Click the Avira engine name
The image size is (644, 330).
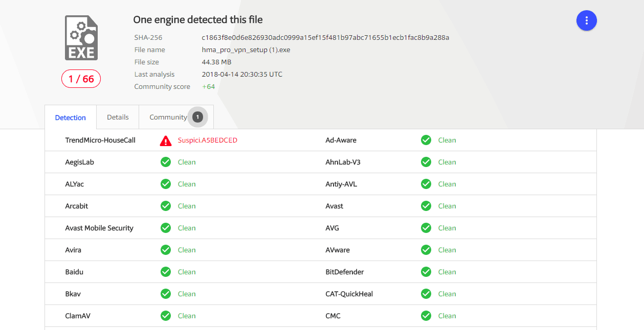[73, 250]
